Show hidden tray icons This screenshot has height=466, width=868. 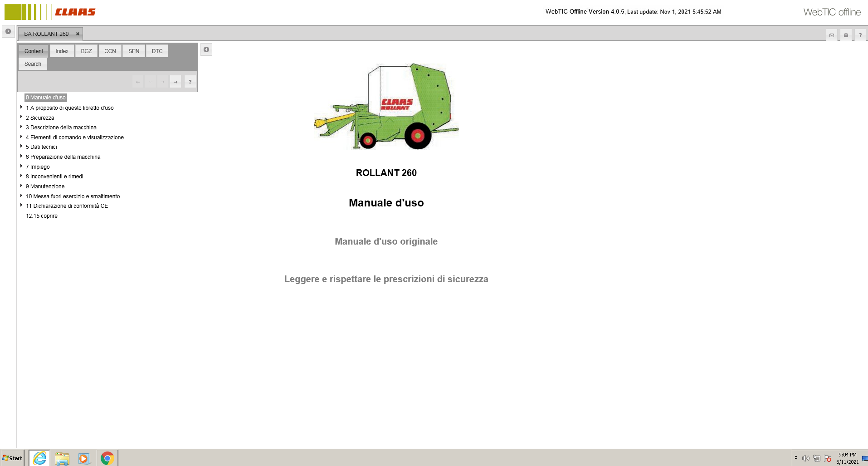tap(796, 458)
